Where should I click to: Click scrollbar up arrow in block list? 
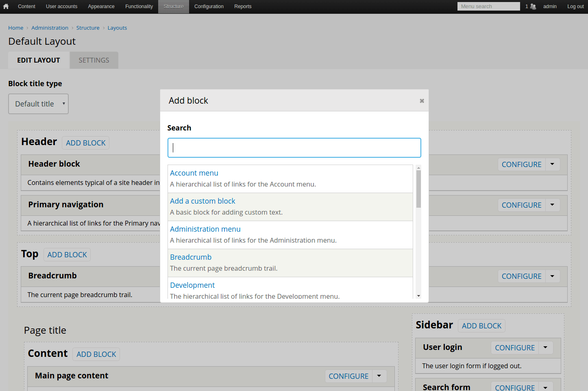pos(418,167)
